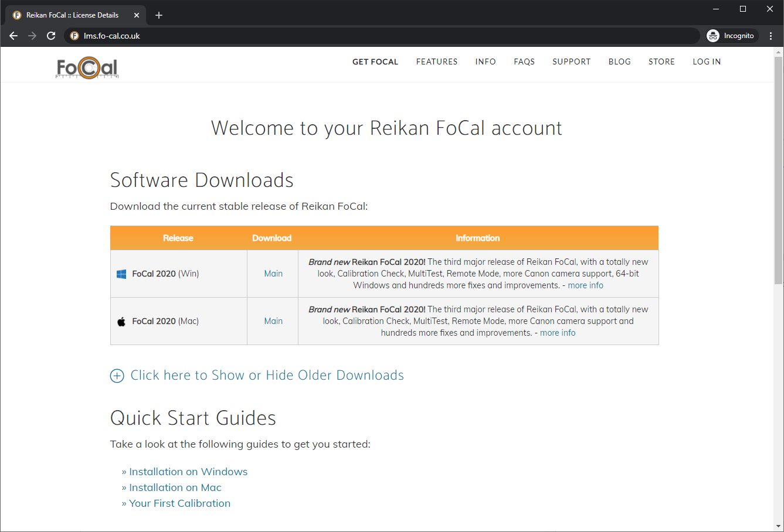The width and height of the screenshot is (784, 532).
Task: Click the Windows logo icon beside FoCal 2020
Action: (x=121, y=274)
